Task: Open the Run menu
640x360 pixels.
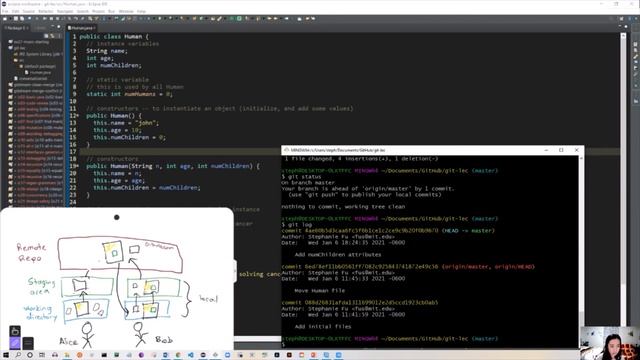Action: [111, 11]
